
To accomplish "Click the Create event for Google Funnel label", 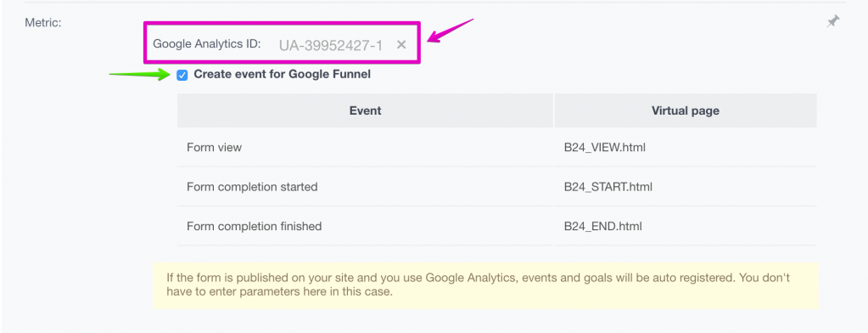I will [282, 74].
